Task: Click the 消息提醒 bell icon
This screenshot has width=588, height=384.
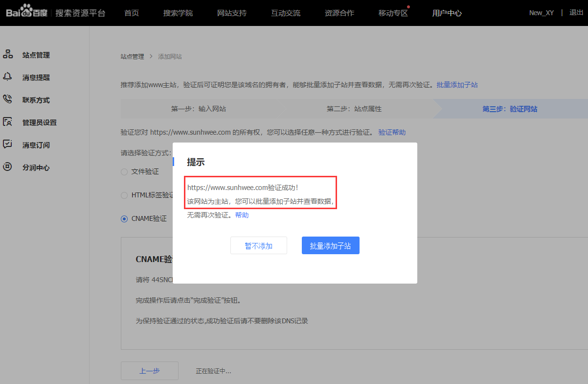Action: click(x=8, y=77)
